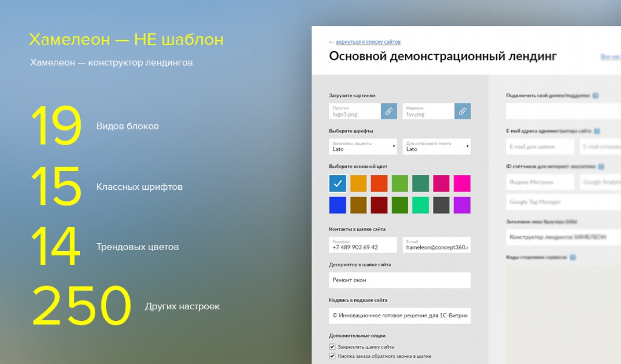Select the dark gray color swatch
621x364 pixels.
click(441, 205)
